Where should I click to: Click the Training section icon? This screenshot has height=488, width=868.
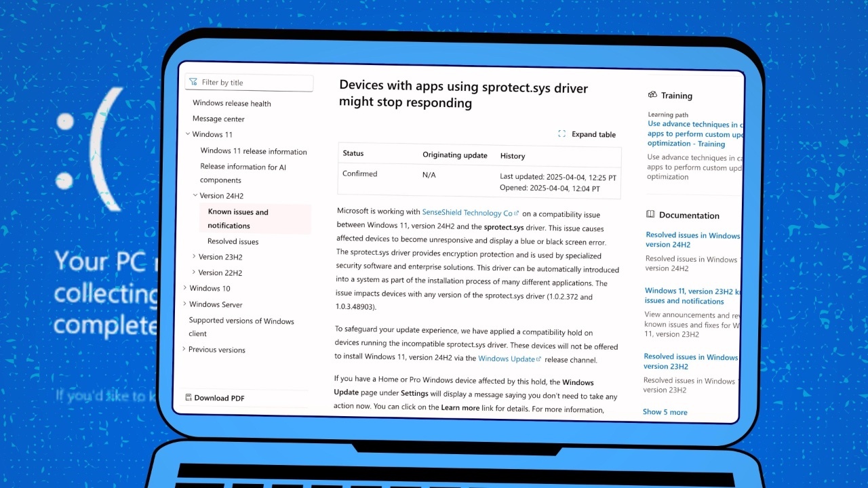point(652,95)
